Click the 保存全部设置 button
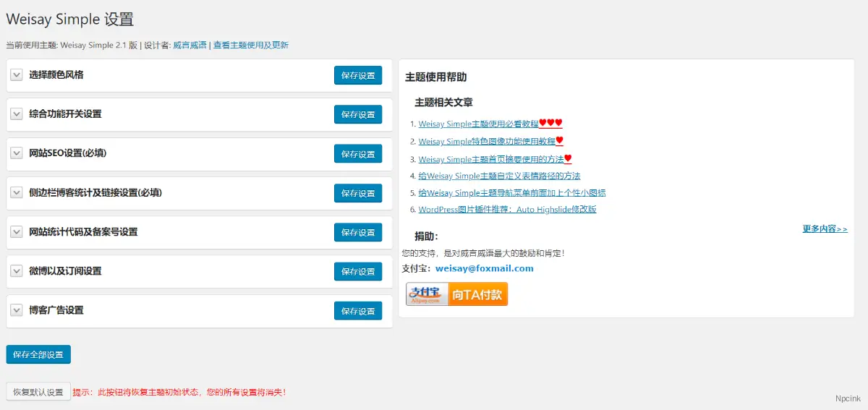The image size is (868, 410). 38,354
